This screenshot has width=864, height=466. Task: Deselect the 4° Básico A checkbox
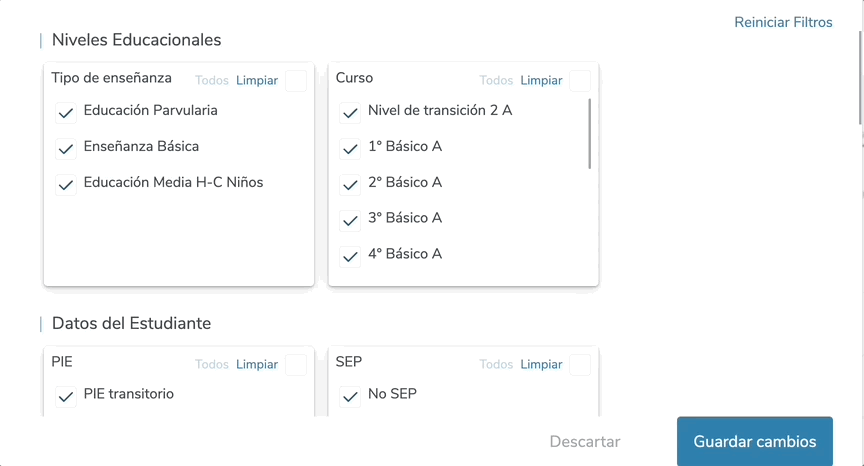point(350,257)
